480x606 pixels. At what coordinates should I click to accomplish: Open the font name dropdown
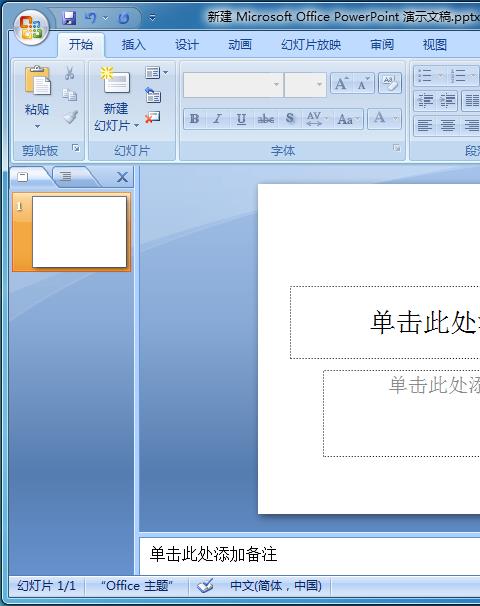click(276, 84)
